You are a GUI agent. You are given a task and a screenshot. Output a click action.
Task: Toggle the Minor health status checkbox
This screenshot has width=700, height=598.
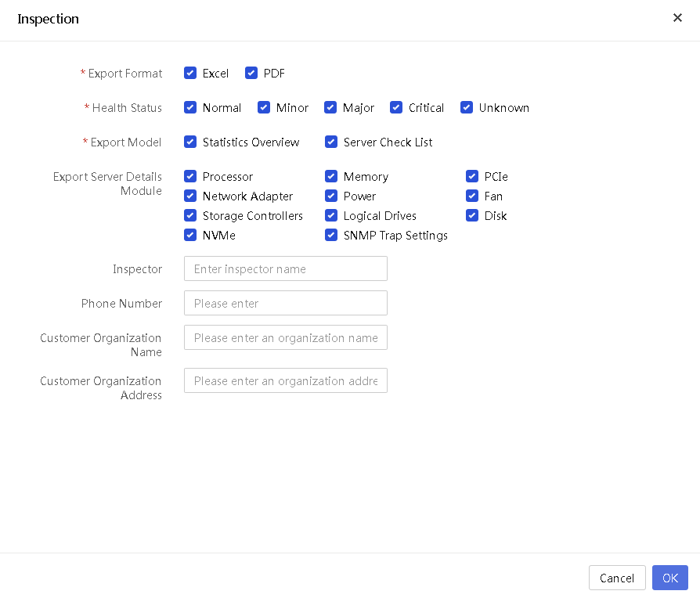pos(264,107)
